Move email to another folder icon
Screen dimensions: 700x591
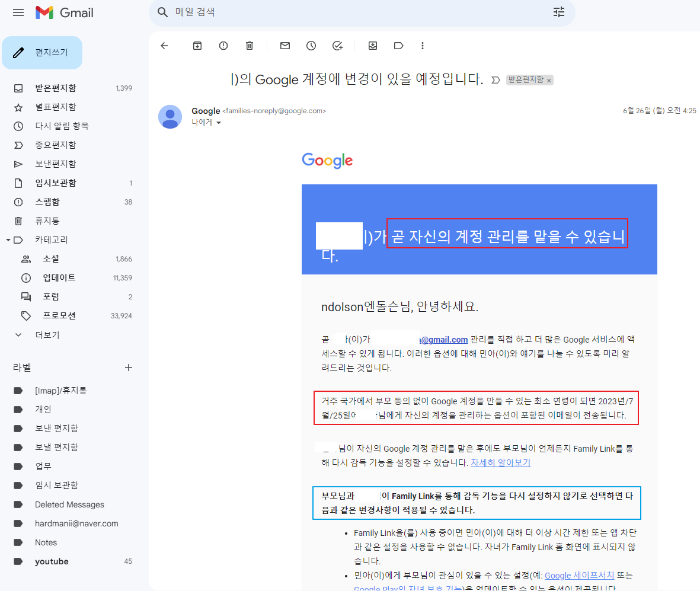(373, 46)
